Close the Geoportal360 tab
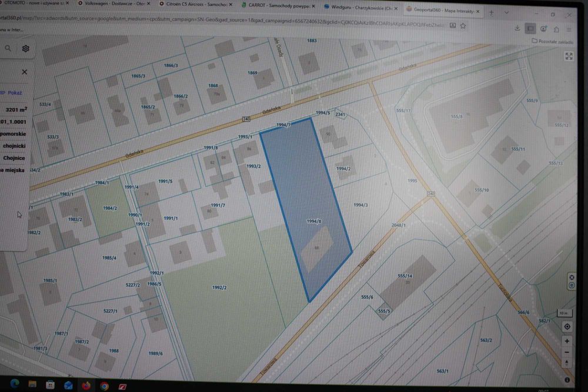Image resolution: width=588 pixels, height=392 pixels. [477, 12]
